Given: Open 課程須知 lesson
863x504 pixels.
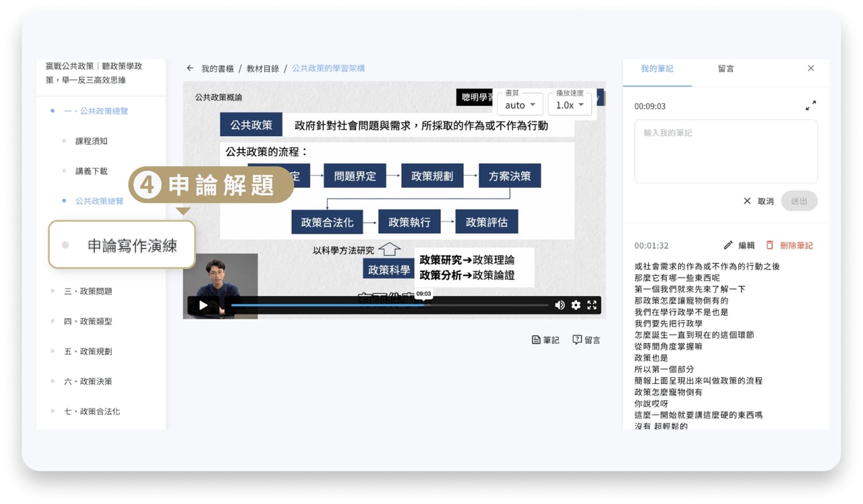Looking at the screenshot, I should (92, 141).
